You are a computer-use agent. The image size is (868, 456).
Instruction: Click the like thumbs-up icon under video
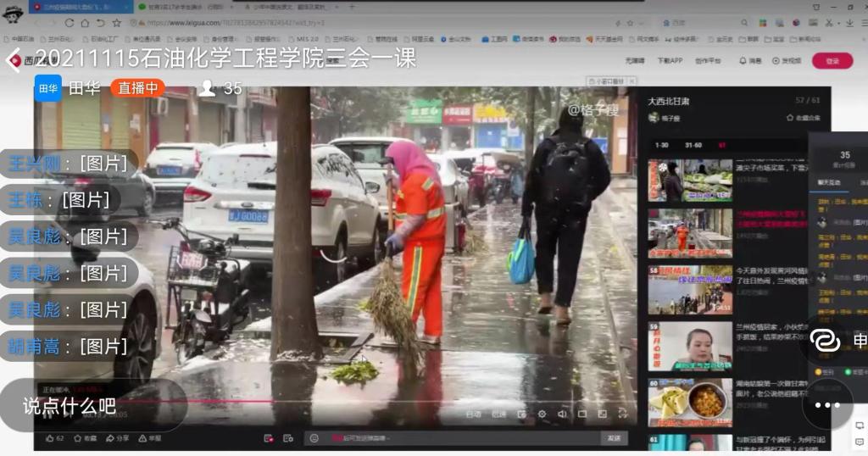(x=50, y=438)
